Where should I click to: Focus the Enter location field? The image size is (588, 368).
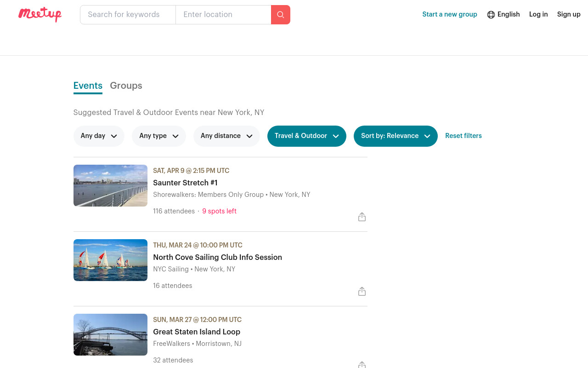223,15
